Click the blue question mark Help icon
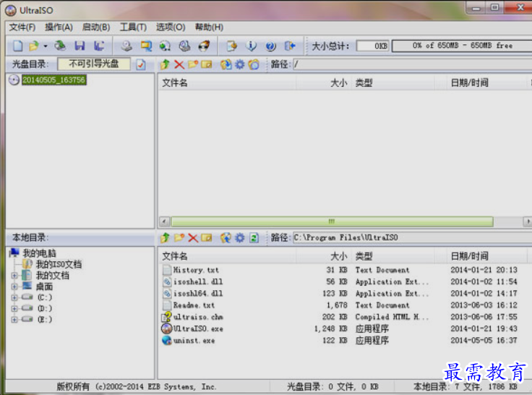The image size is (532, 395). 270,46
